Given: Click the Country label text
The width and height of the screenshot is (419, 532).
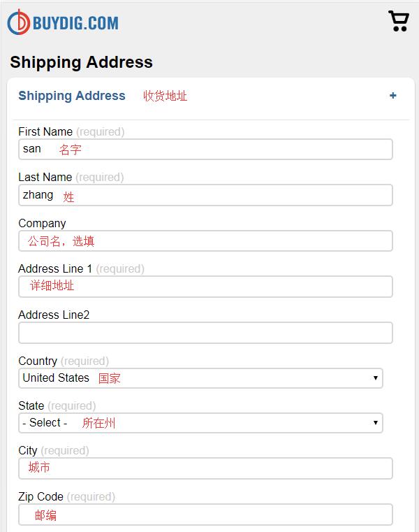Looking at the screenshot, I should coord(38,361).
